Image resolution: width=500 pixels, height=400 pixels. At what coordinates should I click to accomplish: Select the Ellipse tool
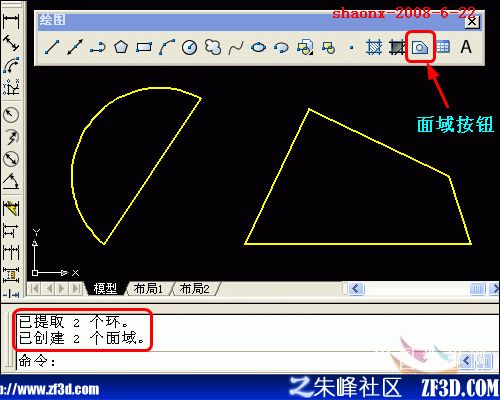tap(258, 47)
